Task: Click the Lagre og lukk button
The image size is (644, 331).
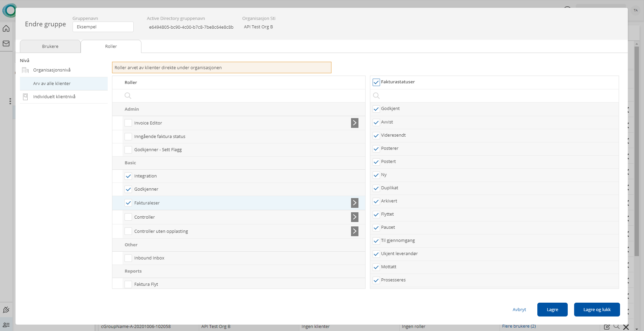Action: 596,310
